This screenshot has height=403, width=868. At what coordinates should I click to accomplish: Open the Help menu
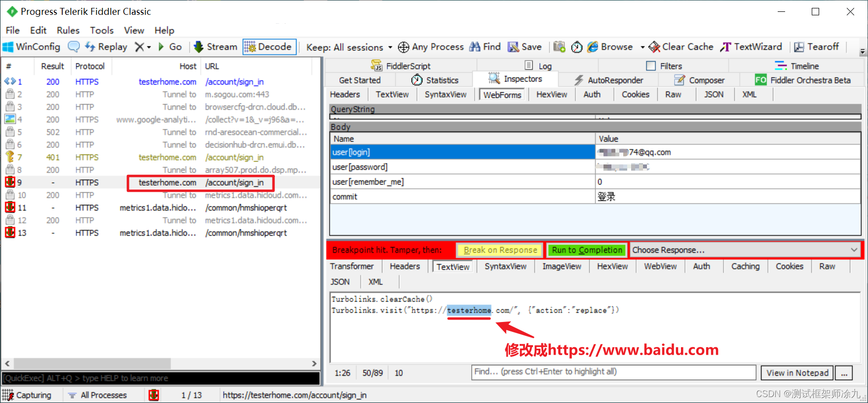click(x=164, y=30)
